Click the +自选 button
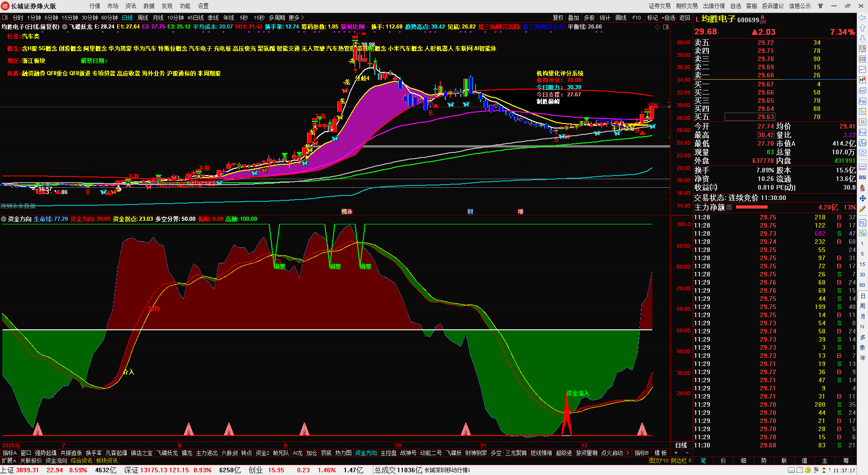 tap(668, 18)
